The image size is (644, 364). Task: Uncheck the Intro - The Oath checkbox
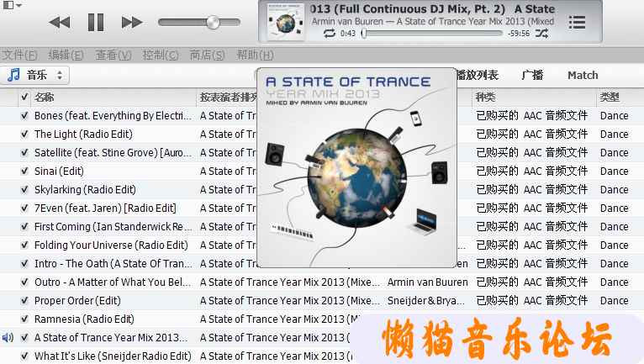point(24,264)
